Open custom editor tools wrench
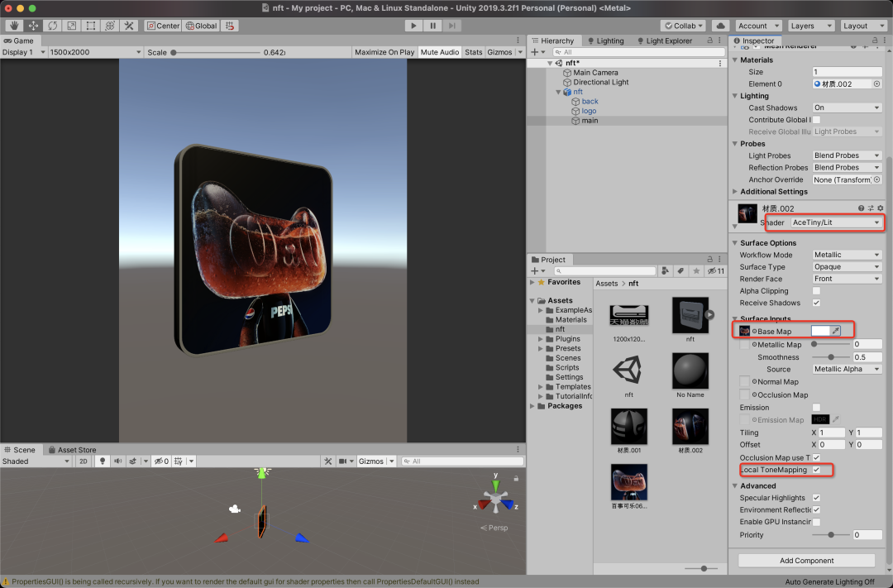The image size is (893, 588). tap(129, 26)
